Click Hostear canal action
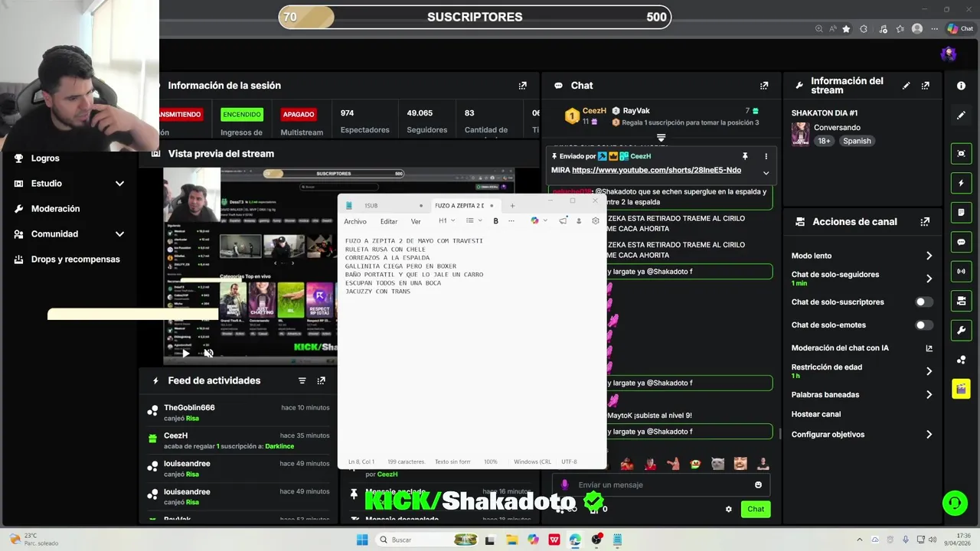 click(816, 414)
